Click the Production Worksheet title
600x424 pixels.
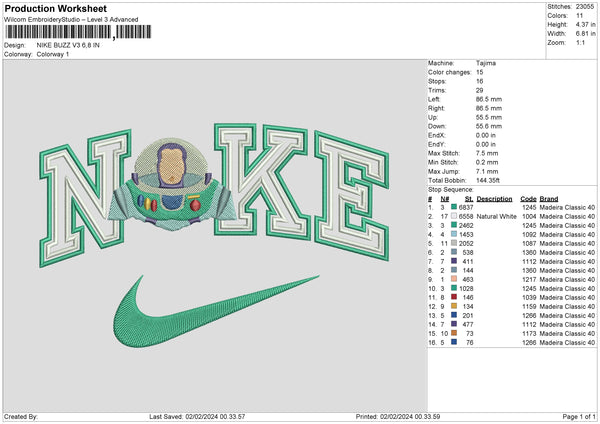click(56, 8)
